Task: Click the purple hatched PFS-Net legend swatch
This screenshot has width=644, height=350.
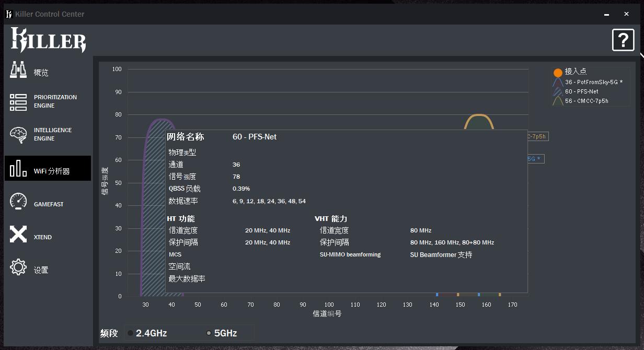Action: pyautogui.click(x=558, y=91)
